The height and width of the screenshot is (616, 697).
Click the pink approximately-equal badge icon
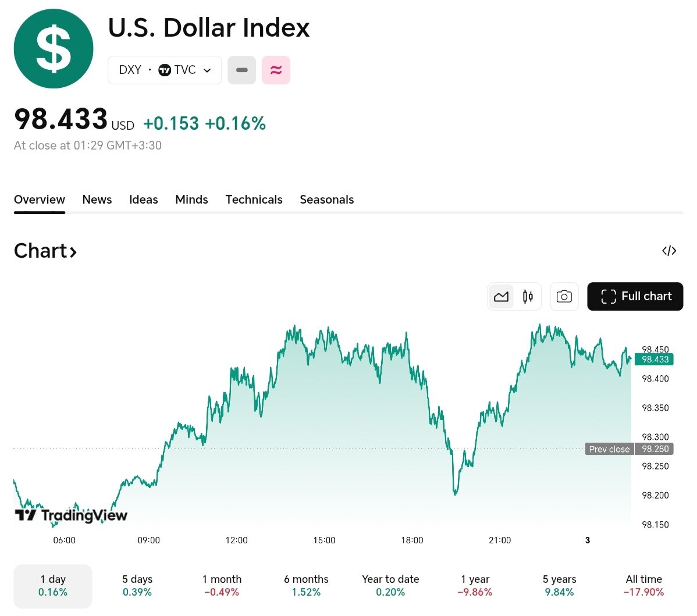276,70
